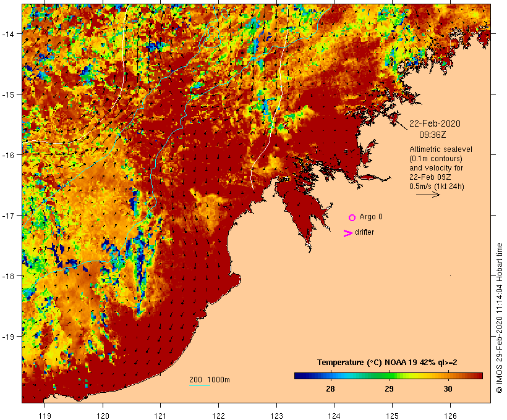Click the 'Argo 0' legend label

click(x=371, y=217)
